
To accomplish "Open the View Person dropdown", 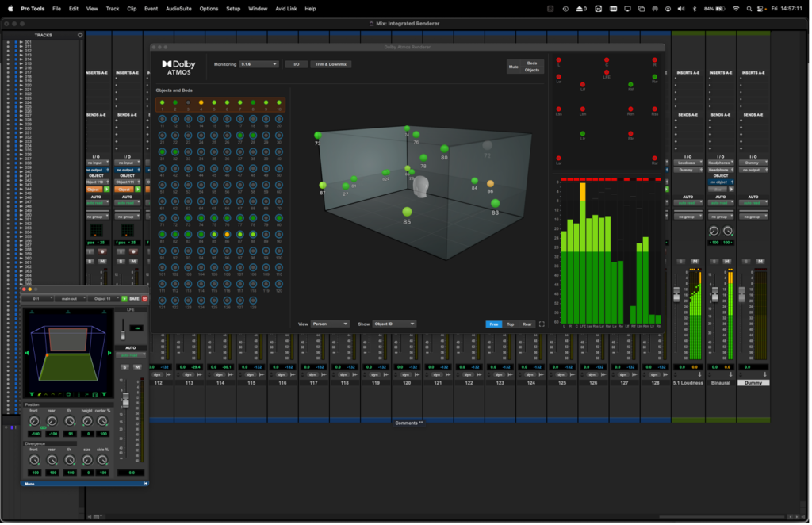I will point(330,324).
